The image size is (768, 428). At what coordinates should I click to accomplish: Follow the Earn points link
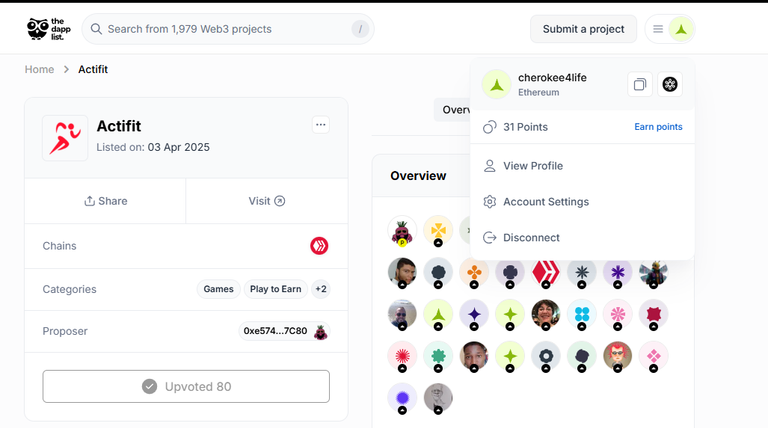pos(658,127)
